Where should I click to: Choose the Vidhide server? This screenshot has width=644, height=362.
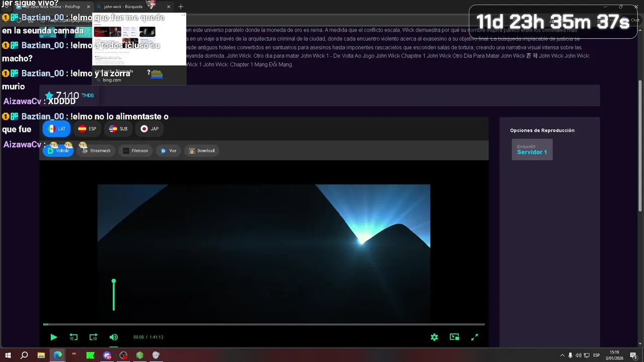click(58, 151)
